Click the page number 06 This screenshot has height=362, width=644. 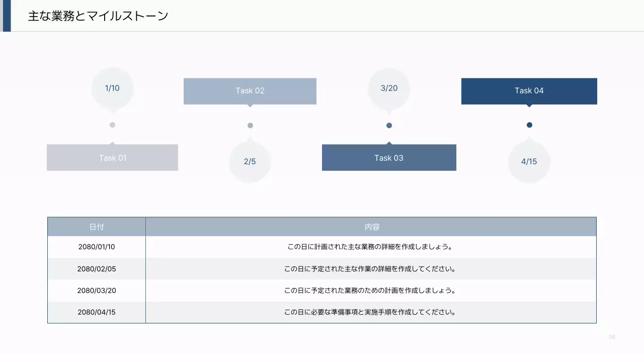coord(612,336)
